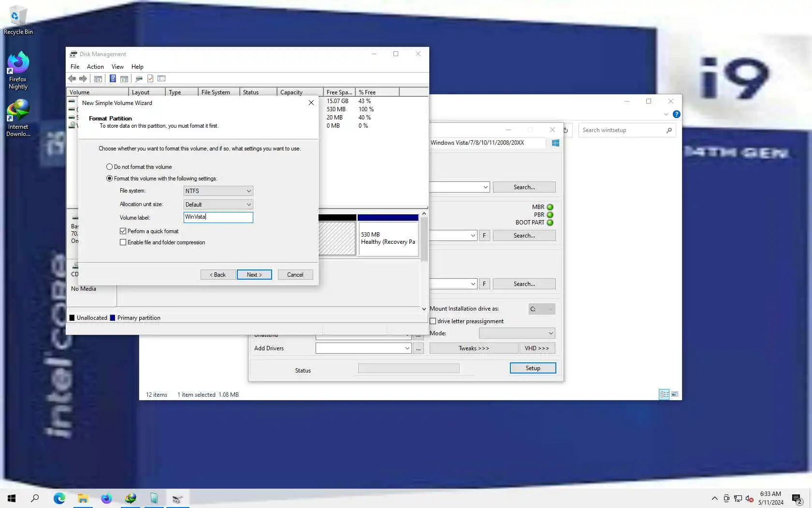
Task: Open the Action menu
Action: coord(95,67)
